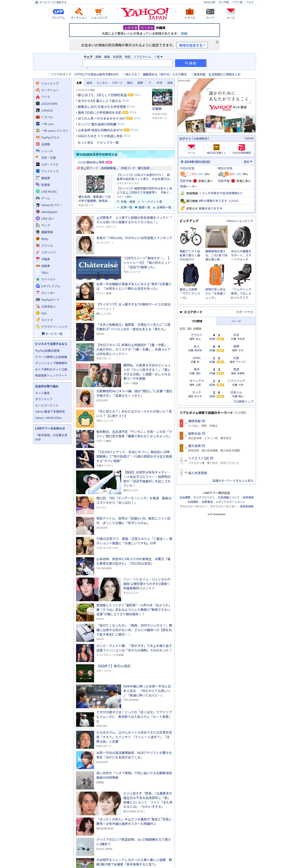Switch to the IT news tab
The height and width of the screenshot is (868, 289).
150,82
